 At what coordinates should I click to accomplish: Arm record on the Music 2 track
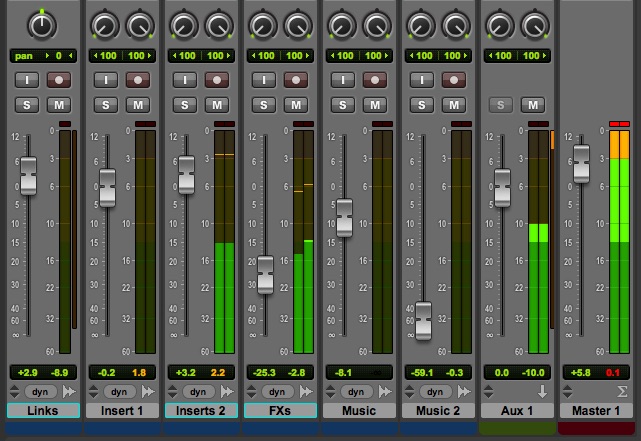pos(454,80)
